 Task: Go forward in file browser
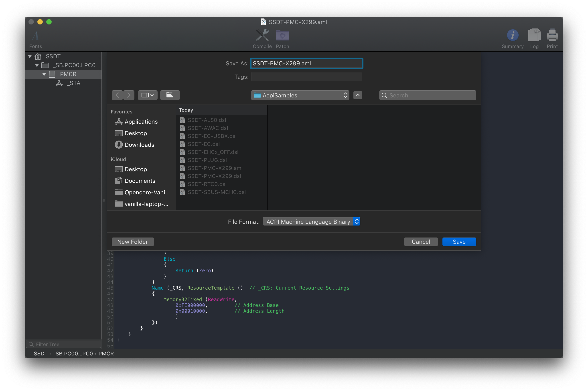[x=129, y=95]
